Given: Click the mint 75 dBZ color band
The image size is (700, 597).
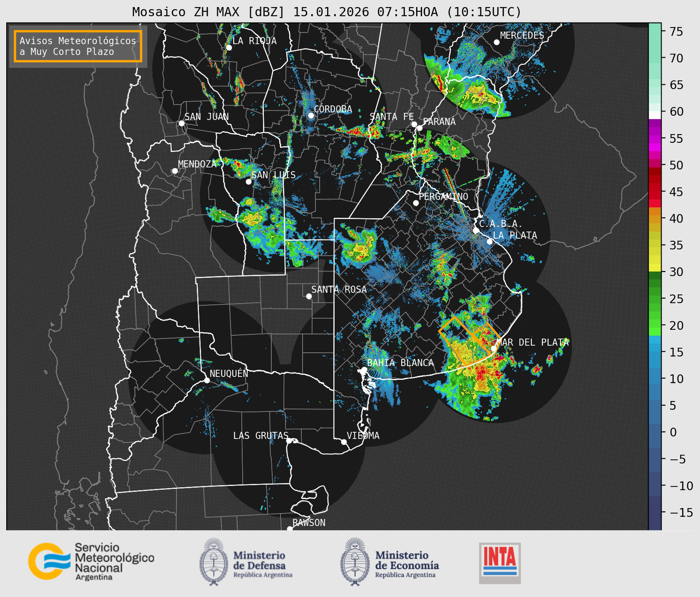Looking at the screenshot, I should (655, 32).
